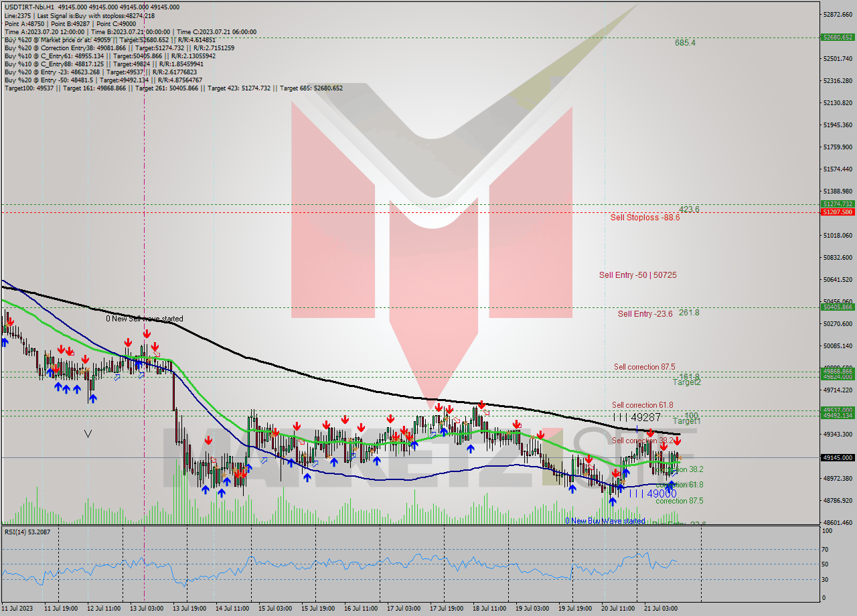
Task: Click the green 51274.732 price tag on axis
Action: 838,204
